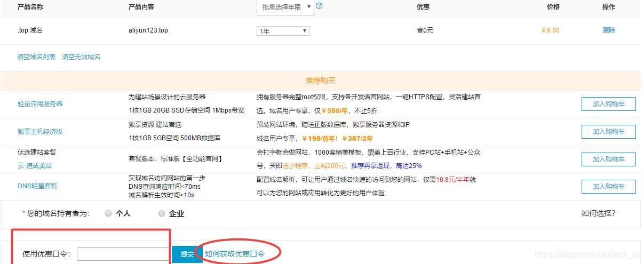Add 优选建站套餐 to cart
644x264 pixels.
[609, 159]
